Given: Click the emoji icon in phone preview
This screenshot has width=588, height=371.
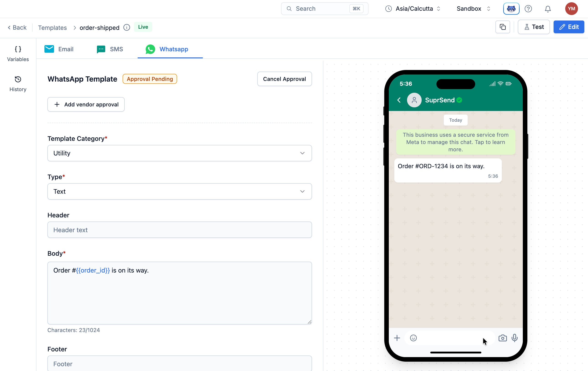Looking at the screenshot, I should 413,338.
